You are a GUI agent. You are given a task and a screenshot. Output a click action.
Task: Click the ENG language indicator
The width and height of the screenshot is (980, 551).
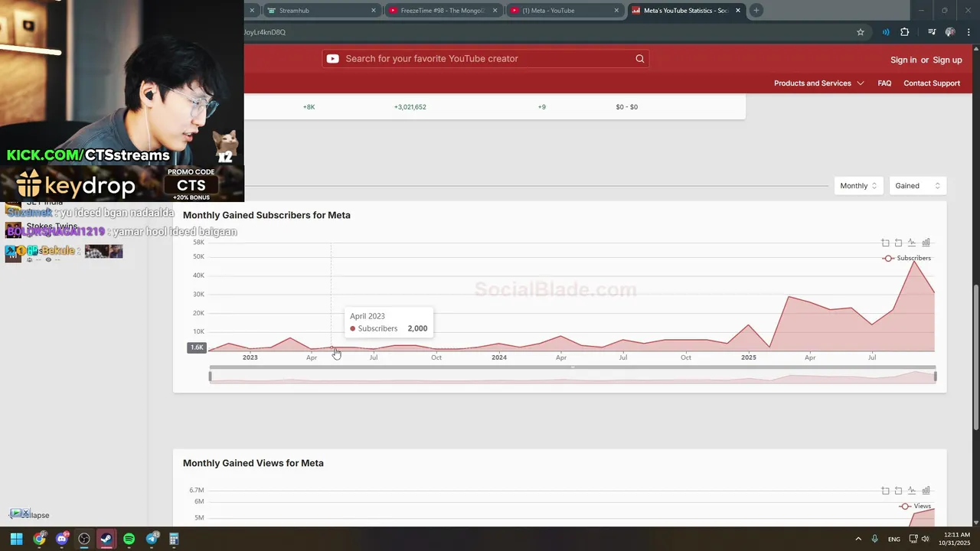click(894, 540)
